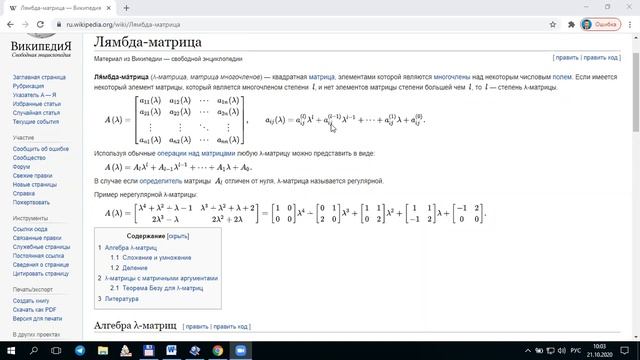Viewport: 640px width, 360px height.
Task: Open Новые страницы sidebar link
Action: [35, 184]
